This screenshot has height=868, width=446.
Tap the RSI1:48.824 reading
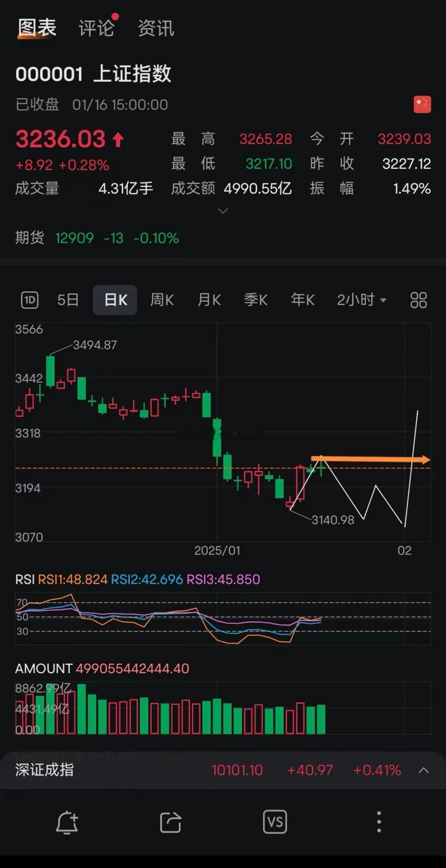point(72,579)
